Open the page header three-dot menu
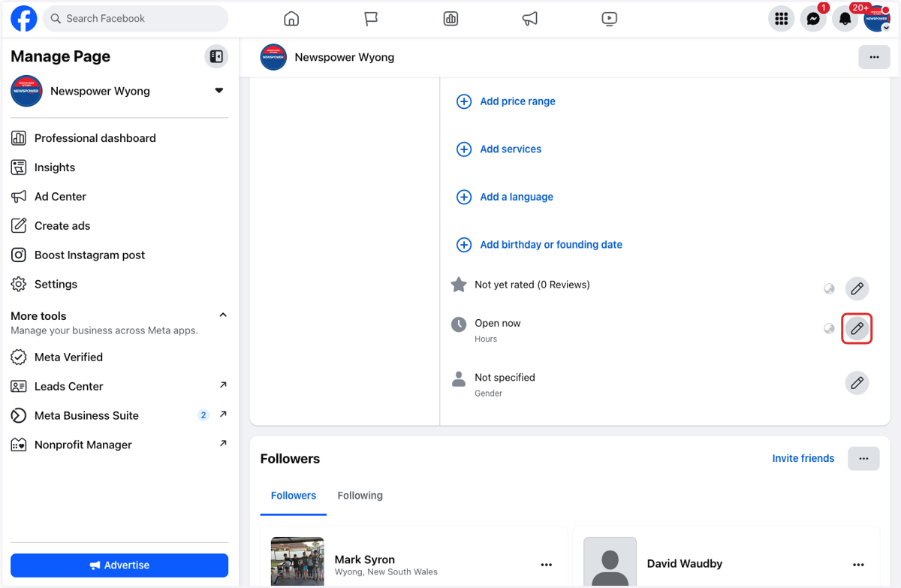The image size is (901, 588). pyautogui.click(x=874, y=57)
